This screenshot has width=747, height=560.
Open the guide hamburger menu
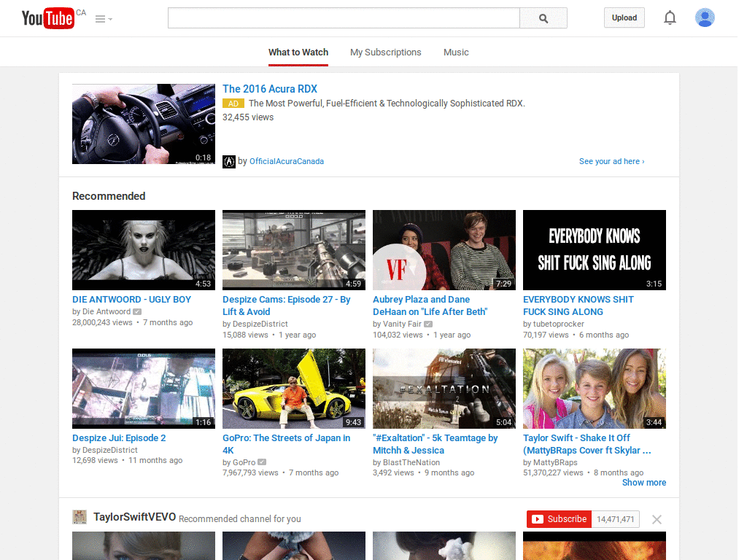tap(104, 19)
